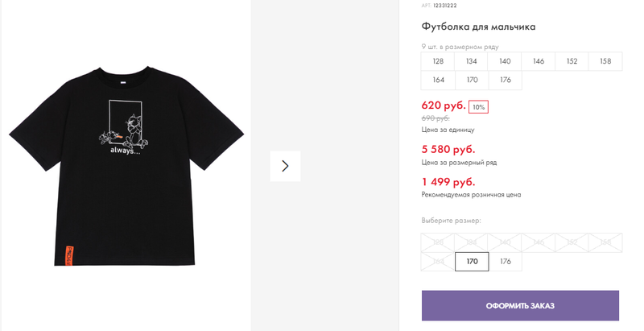Screen dimensions: 644x331
Task: Click the article number 12331222
Action: (445, 6)
